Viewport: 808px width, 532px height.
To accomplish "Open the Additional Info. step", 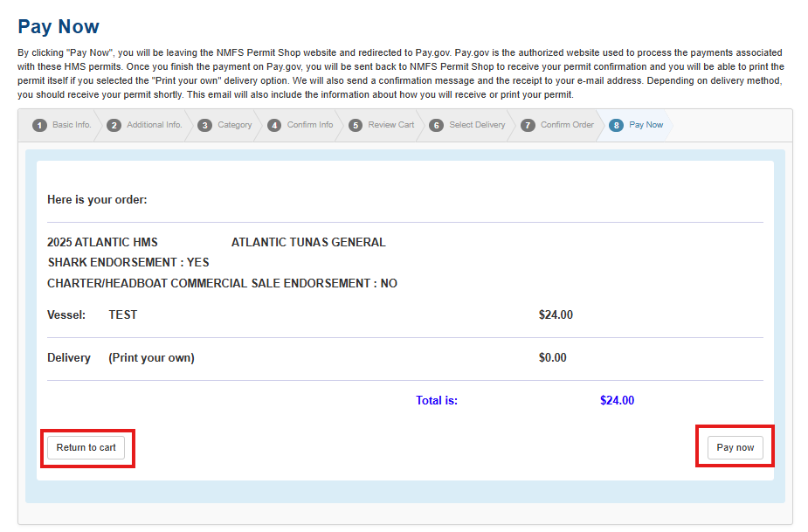I will 154,125.
